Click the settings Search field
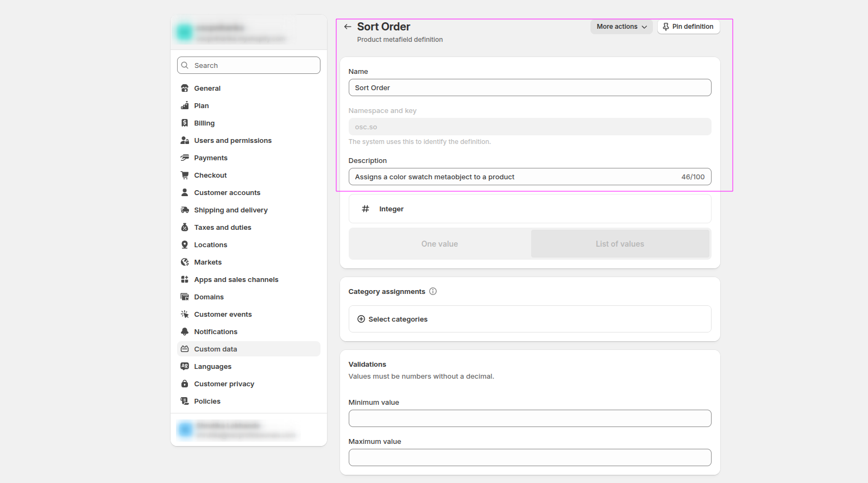This screenshot has height=483, width=868. click(249, 65)
